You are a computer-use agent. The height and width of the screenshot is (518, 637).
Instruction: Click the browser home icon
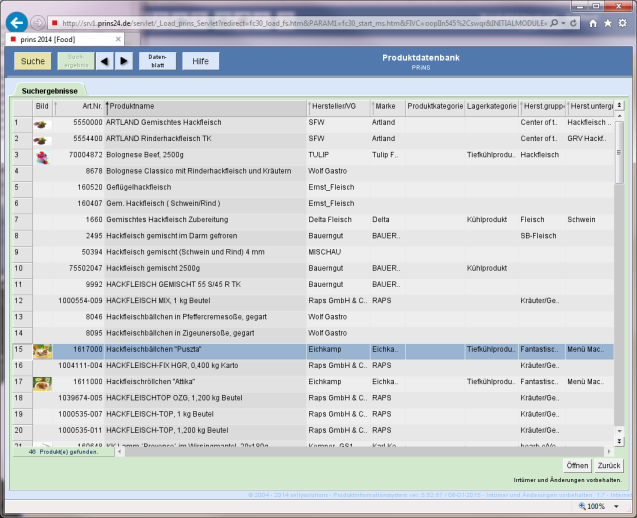(x=594, y=22)
